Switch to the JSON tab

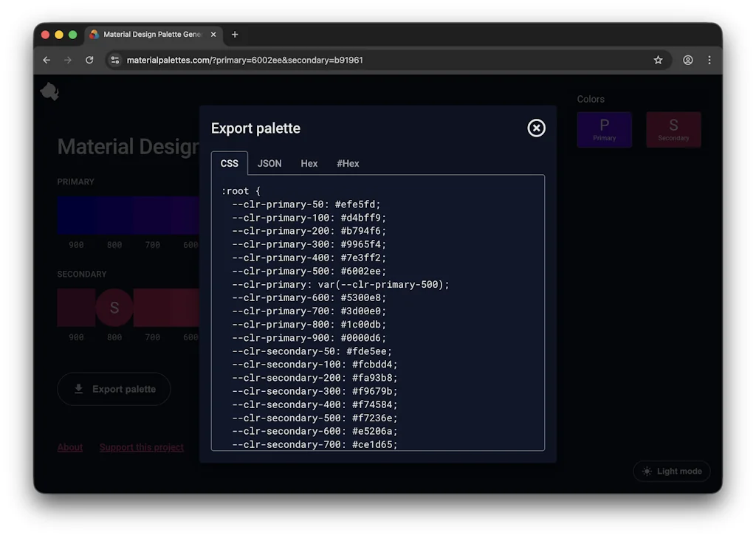pos(269,163)
